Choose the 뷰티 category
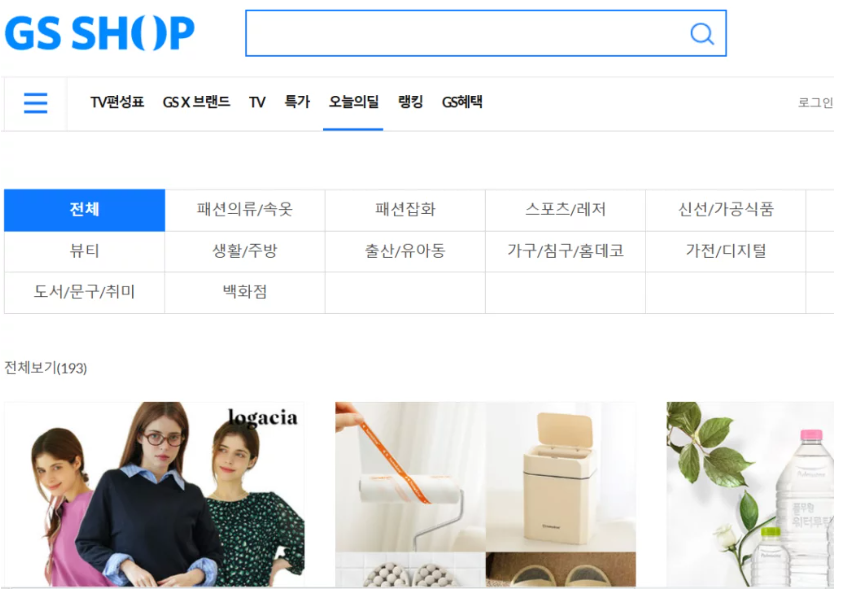 point(85,252)
